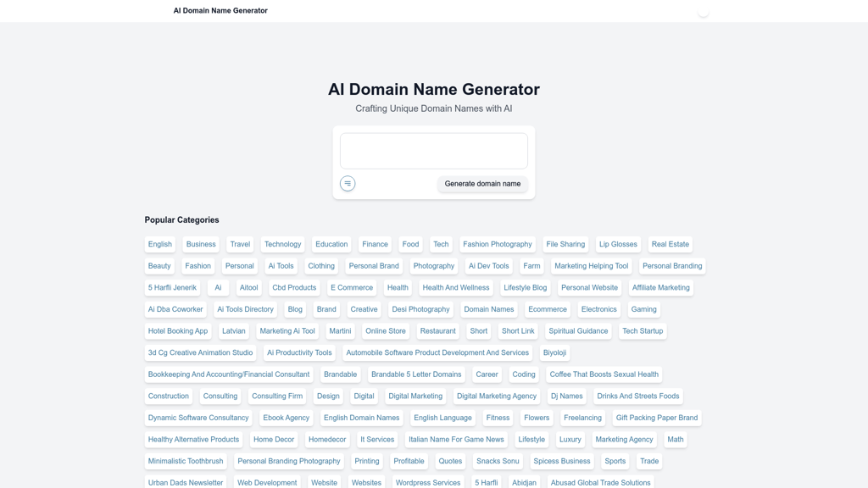The height and width of the screenshot is (488, 868).
Task: Open the options icon beside the prompt box
Action: point(347,183)
